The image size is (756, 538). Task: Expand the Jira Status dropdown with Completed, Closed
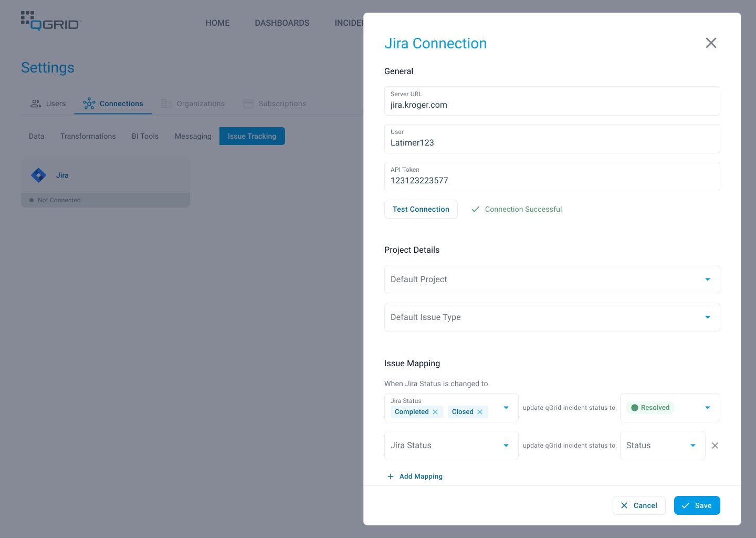(506, 408)
